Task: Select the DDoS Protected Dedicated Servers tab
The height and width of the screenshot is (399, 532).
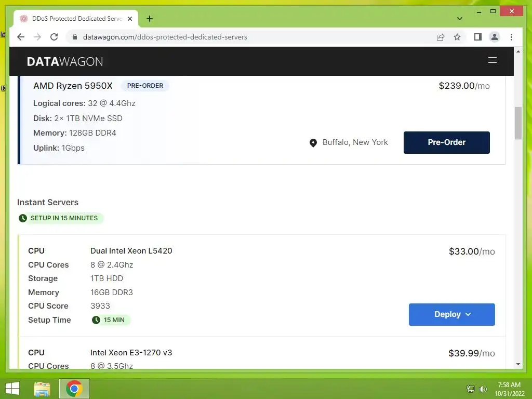Action: click(x=76, y=19)
